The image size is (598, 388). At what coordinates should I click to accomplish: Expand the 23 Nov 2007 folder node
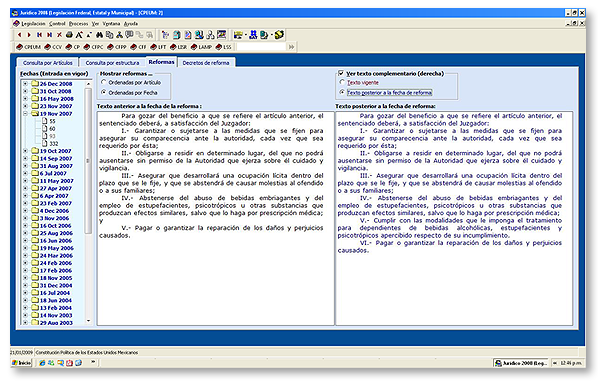tap(25, 106)
